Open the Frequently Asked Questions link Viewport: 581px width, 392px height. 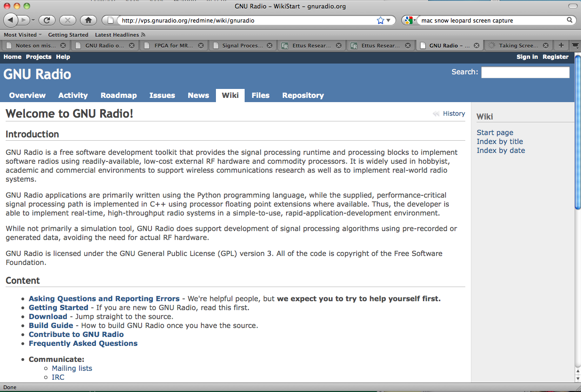[x=83, y=344]
